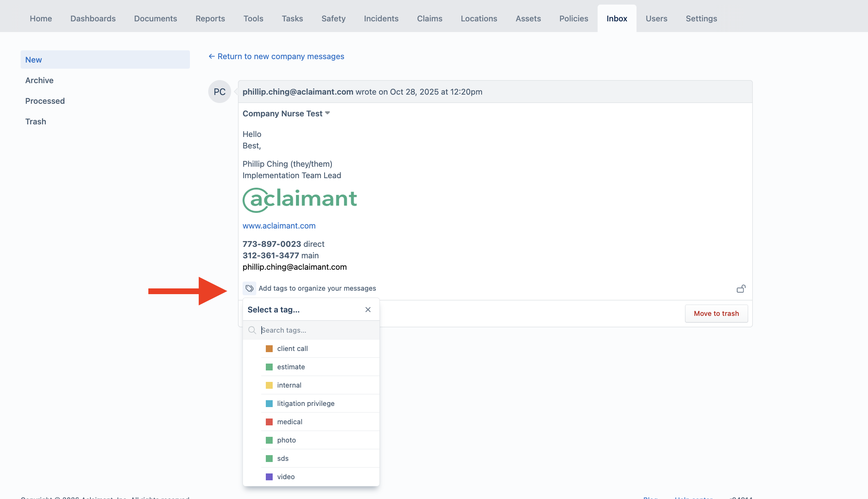Go to the Home tab

[x=41, y=18]
